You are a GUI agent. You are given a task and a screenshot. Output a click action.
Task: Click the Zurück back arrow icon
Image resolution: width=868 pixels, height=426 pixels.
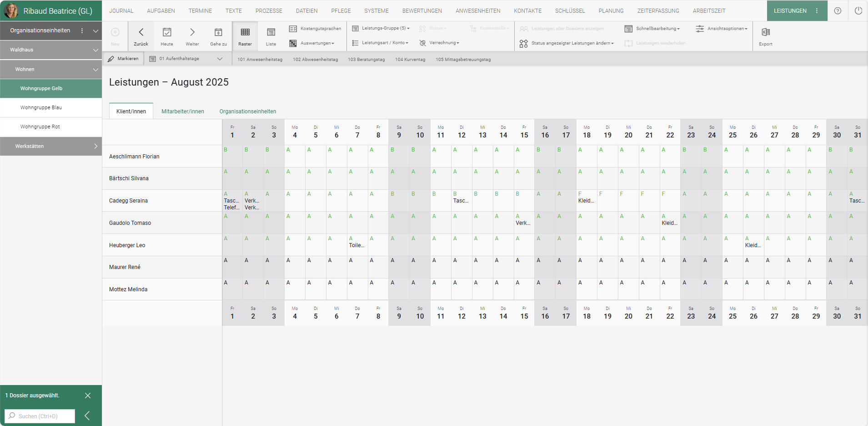[x=141, y=32]
